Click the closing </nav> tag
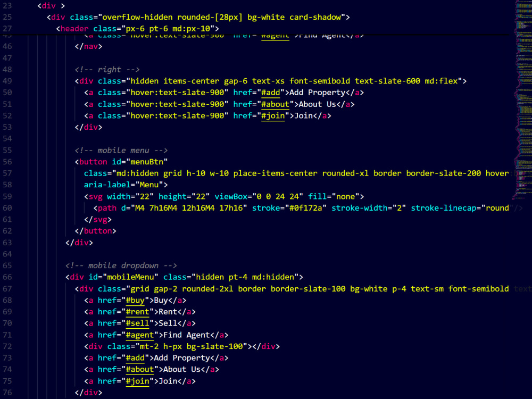532x399 pixels. tap(88, 46)
